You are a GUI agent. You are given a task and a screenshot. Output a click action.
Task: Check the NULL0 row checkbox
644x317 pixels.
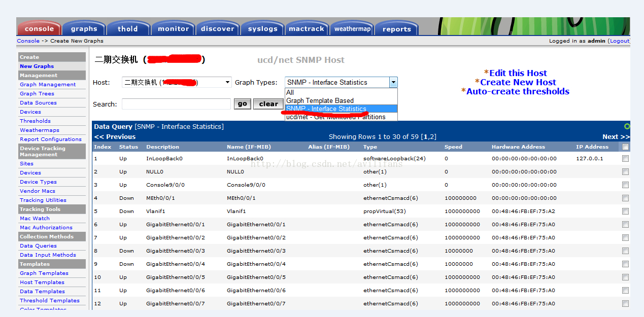tap(625, 171)
